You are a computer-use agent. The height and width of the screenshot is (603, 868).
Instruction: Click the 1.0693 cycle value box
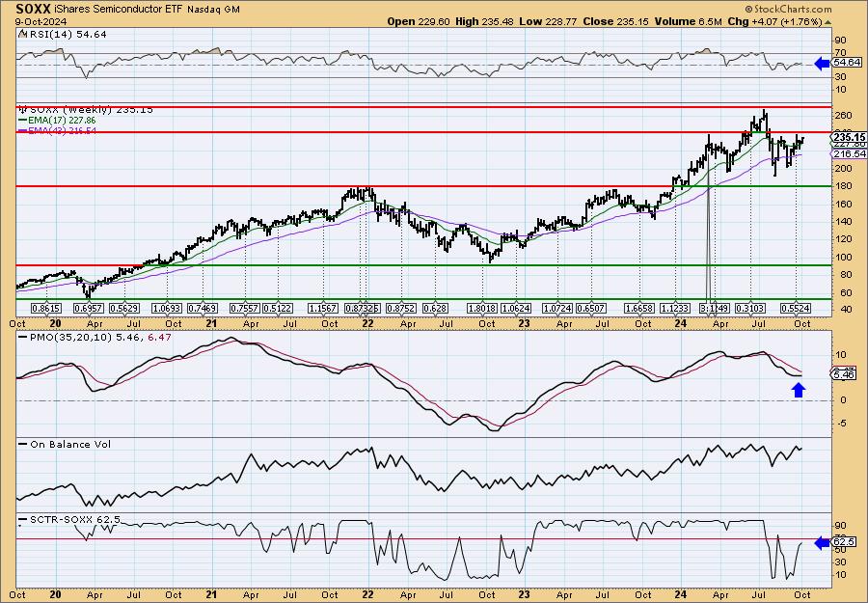pyautogui.click(x=167, y=308)
